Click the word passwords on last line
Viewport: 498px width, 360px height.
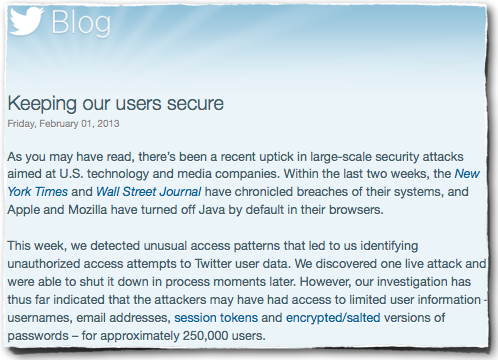click(38, 336)
